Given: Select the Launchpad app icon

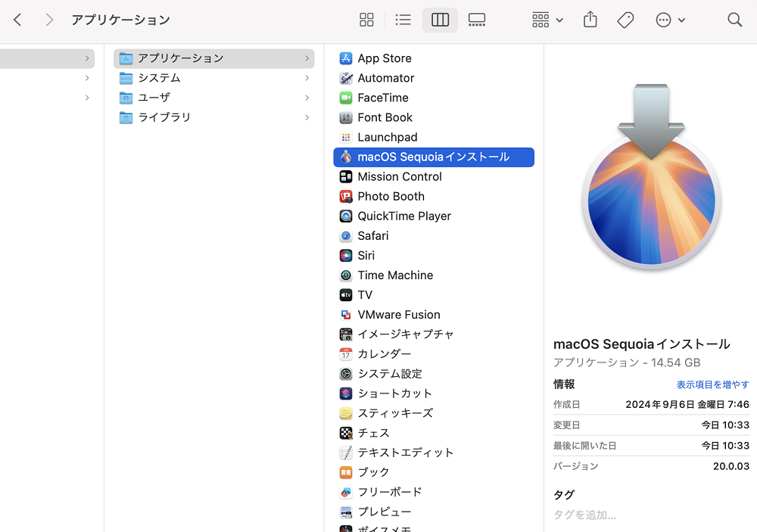Looking at the screenshot, I should point(346,138).
